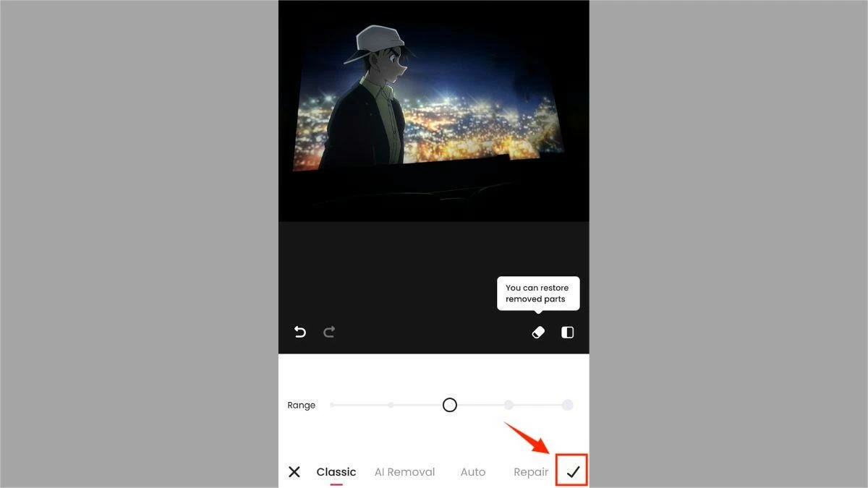868x488 pixels.
Task: Click the Range label text
Action: (302, 406)
